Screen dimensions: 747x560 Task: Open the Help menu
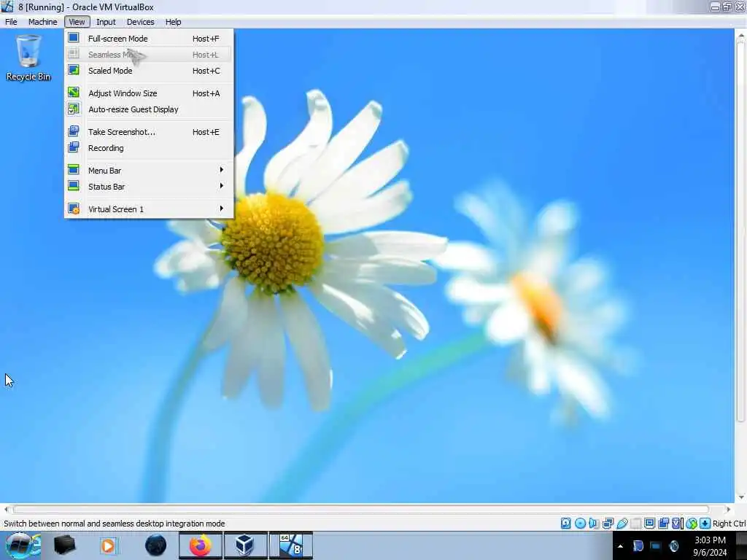(173, 22)
